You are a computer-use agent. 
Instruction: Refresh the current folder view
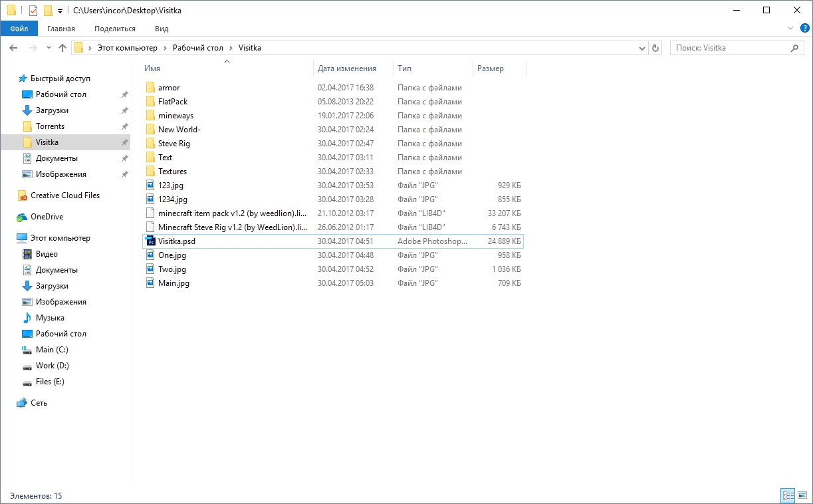[655, 48]
